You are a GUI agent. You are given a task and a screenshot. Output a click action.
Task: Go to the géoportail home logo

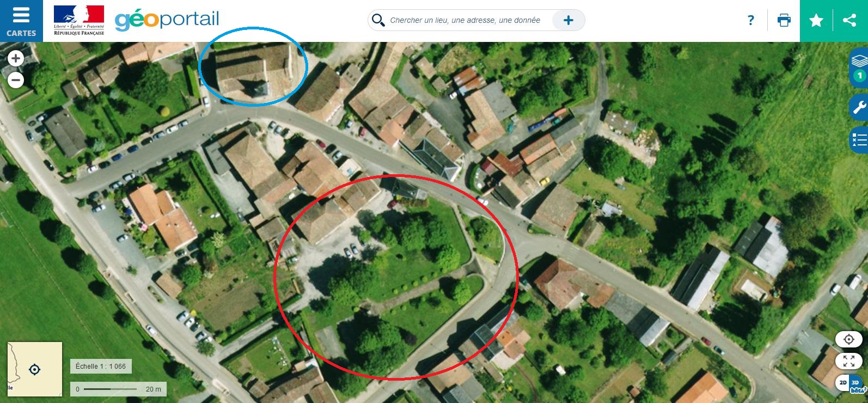tap(167, 21)
